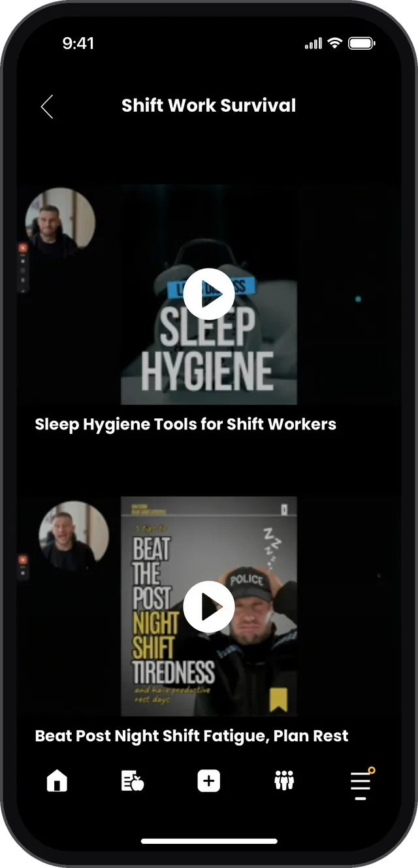Open the community people tab
The width and height of the screenshot is (418, 868).
pyautogui.click(x=284, y=780)
